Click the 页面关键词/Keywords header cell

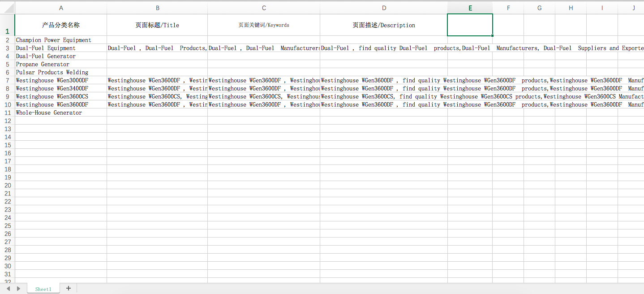[264, 25]
